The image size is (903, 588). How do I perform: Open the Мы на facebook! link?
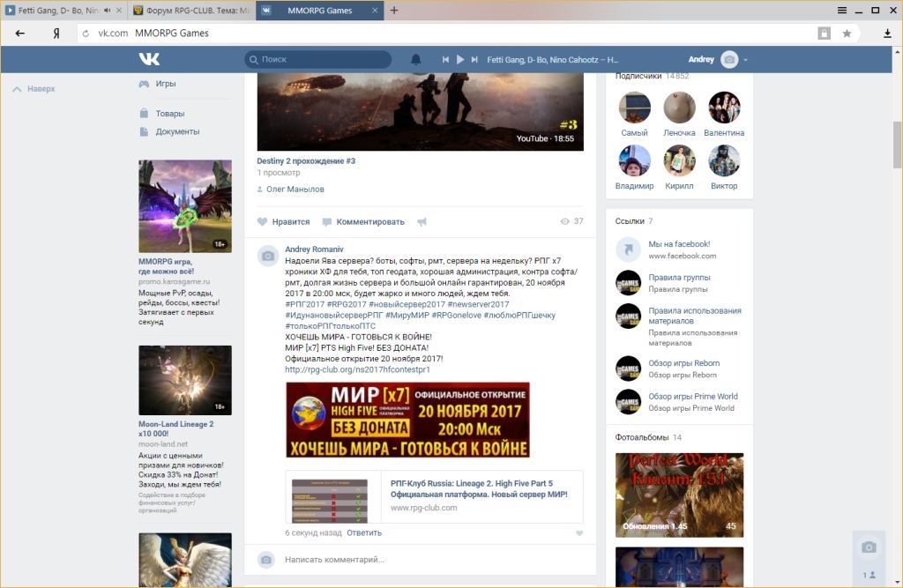[679, 244]
